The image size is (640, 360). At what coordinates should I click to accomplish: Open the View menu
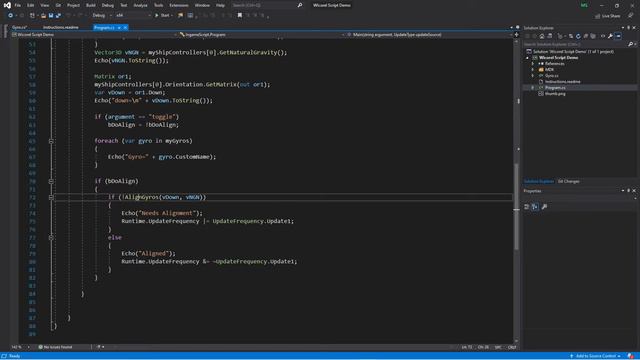click(44, 5)
